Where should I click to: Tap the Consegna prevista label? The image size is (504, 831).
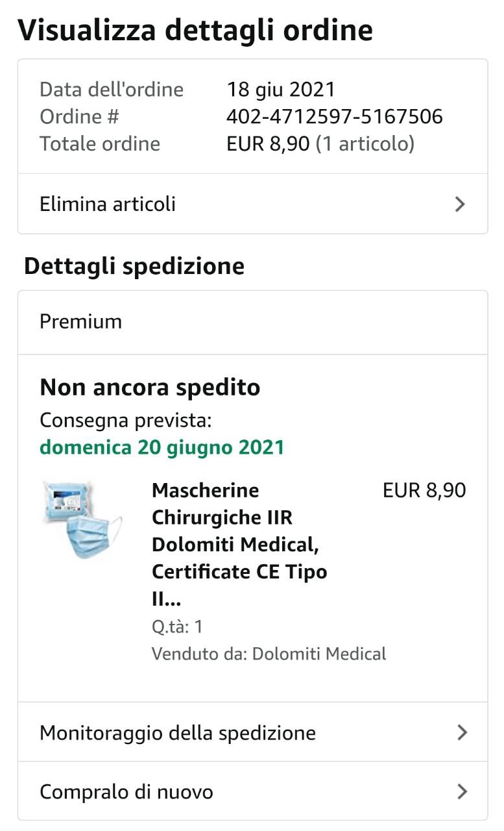[126, 421]
